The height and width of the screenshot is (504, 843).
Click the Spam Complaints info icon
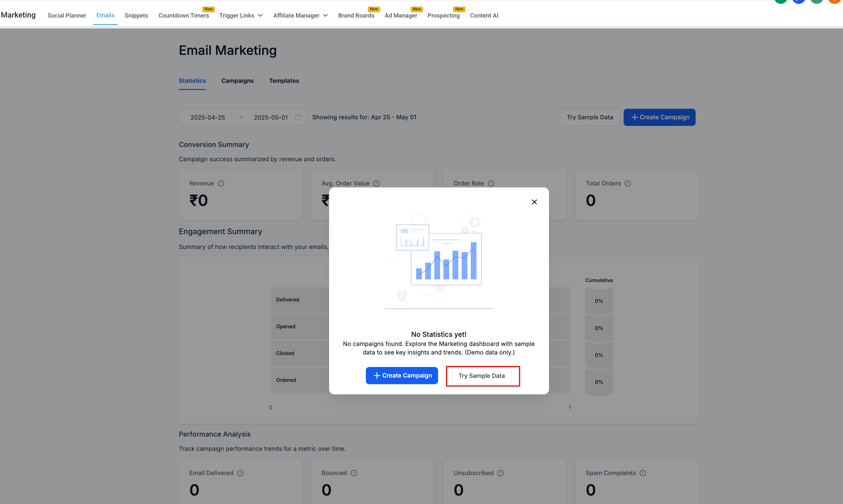pos(643,473)
